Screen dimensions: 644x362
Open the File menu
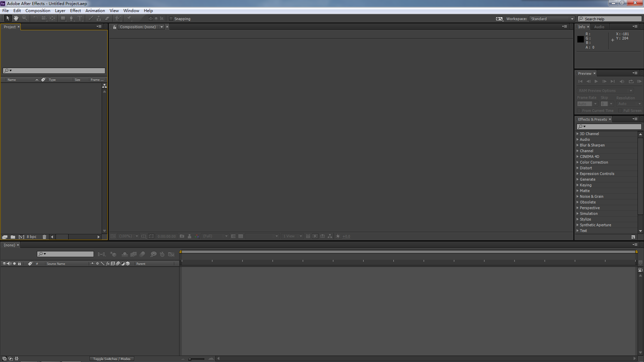coord(5,11)
